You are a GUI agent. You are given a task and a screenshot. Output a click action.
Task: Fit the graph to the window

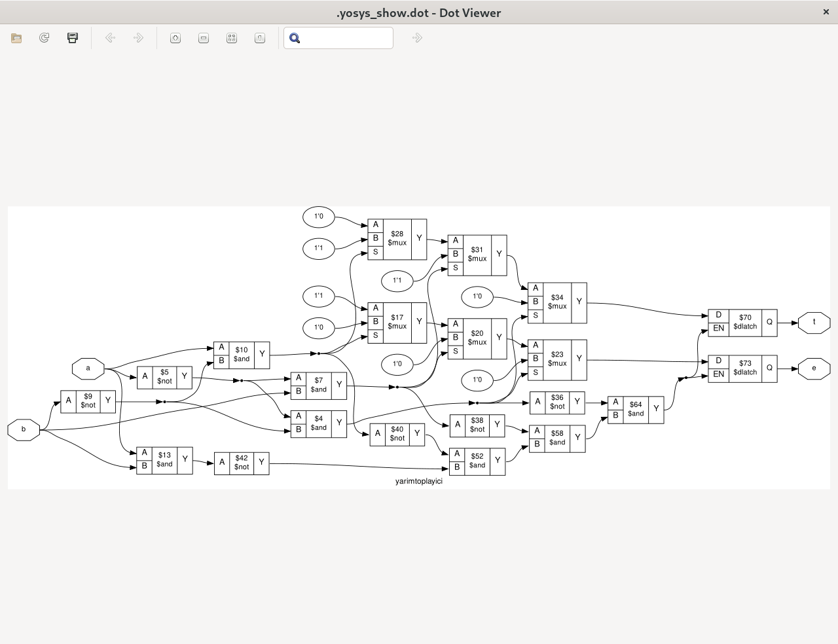(232, 38)
